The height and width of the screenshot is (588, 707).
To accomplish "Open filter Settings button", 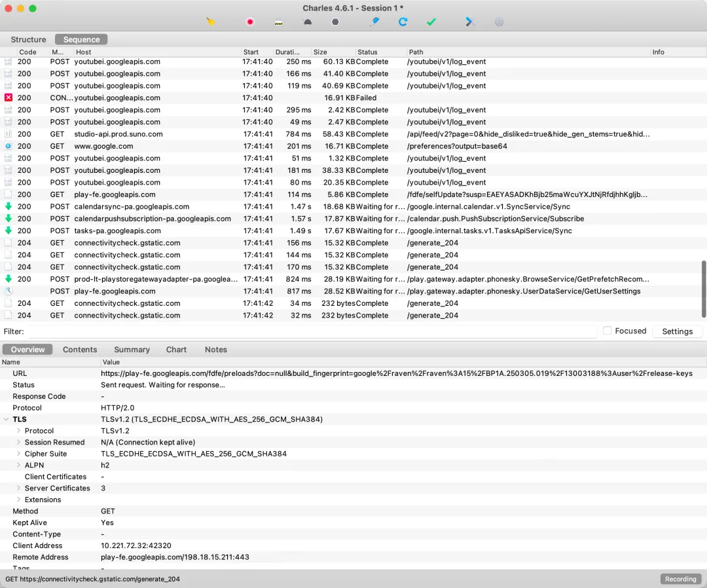I will 677,331.
